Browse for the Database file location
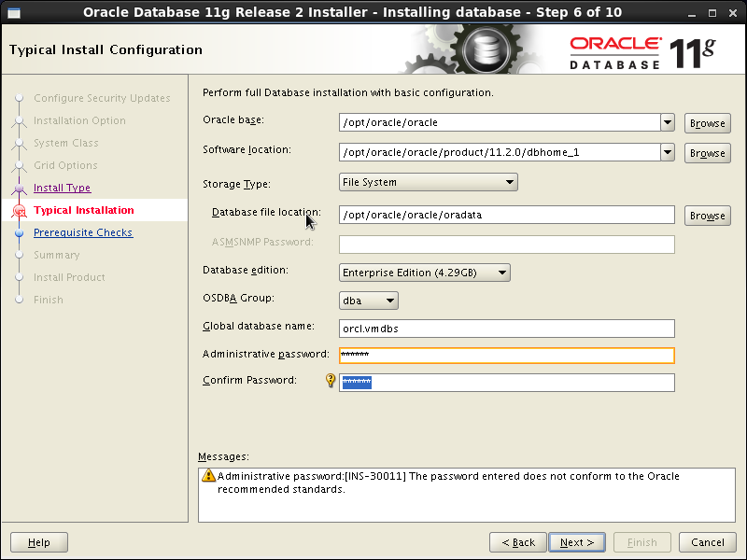Screen dimensions: 747x560 point(708,216)
